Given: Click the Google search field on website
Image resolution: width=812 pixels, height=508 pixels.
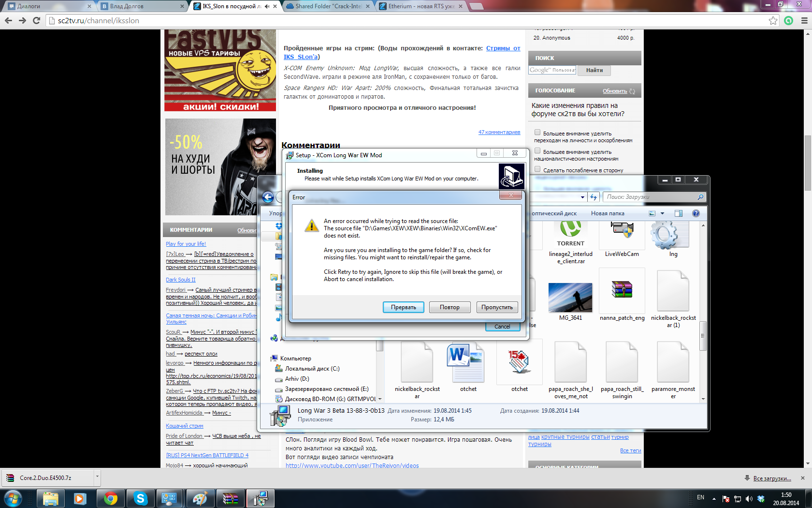Looking at the screenshot, I should (x=552, y=70).
